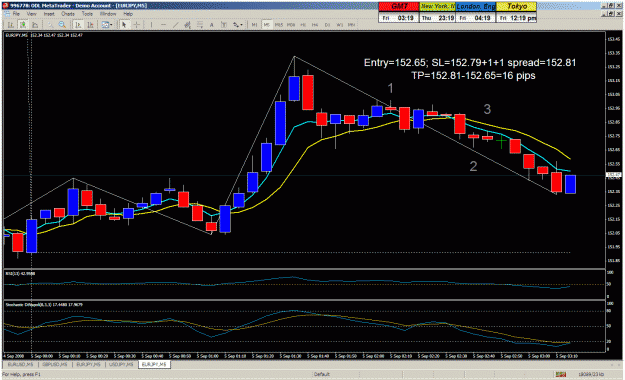Select the trendline drawing tool

point(175,25)
